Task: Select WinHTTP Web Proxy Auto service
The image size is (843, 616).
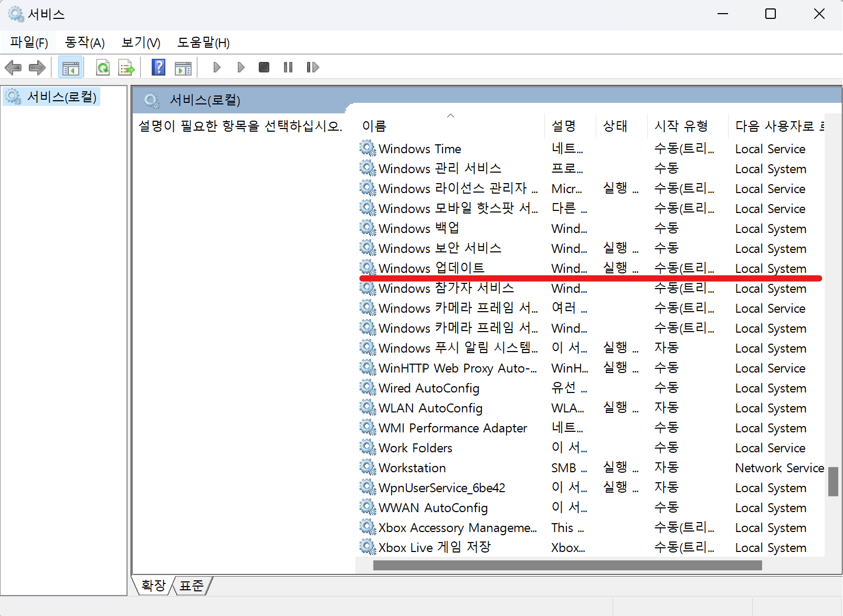Action: pyautogui.click(x=591, y=368)
